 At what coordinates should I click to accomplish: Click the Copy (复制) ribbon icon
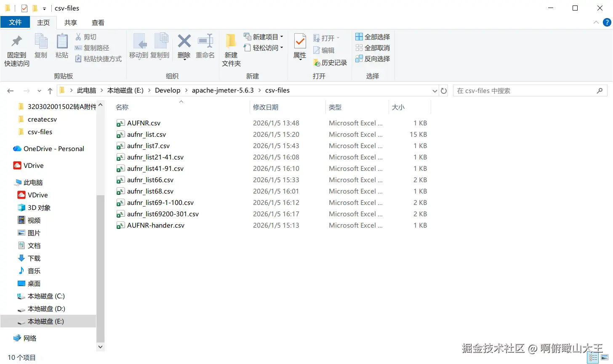pyautogui.click(x=41, y=41)
